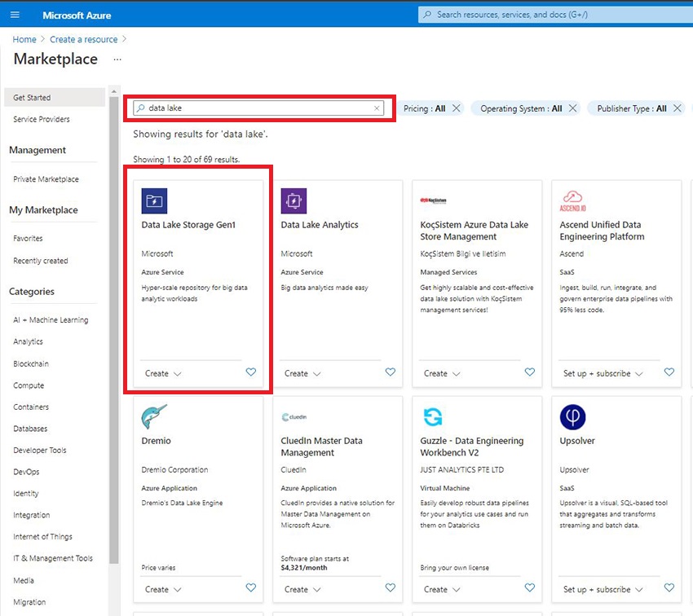This screenshot has width=693, height=616.
Task: Click the CluedIn logo icon
Action: pyautogui.click(x=294, y=417)
